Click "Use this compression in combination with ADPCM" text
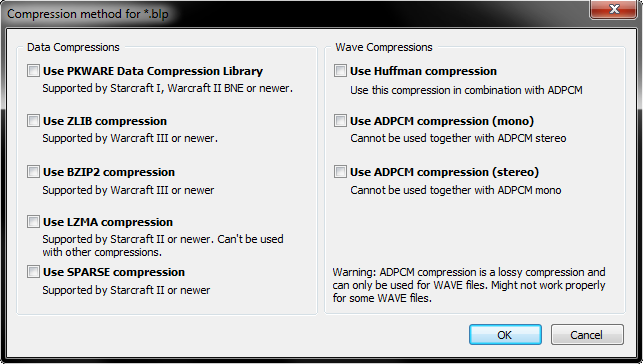The width and height of the screenshot is (643, 364). [466, 90]
